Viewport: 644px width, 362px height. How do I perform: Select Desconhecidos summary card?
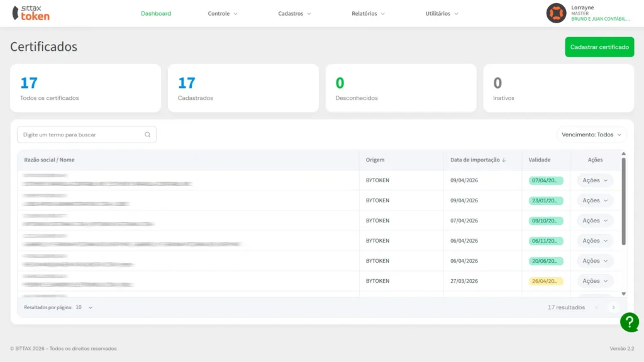point(401,88)
